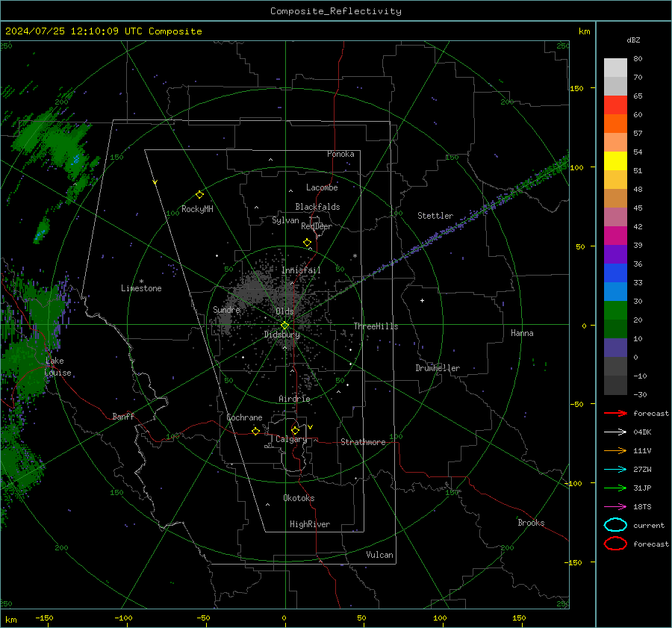Pick the yellow swatch between 54 and 51
672x628 pixels.
(x=615, y=161)
